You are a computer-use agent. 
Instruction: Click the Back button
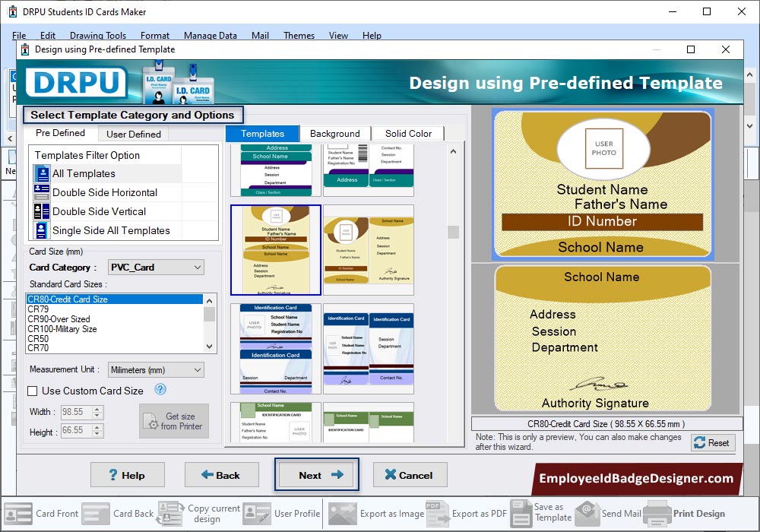(x=221, y=475)
